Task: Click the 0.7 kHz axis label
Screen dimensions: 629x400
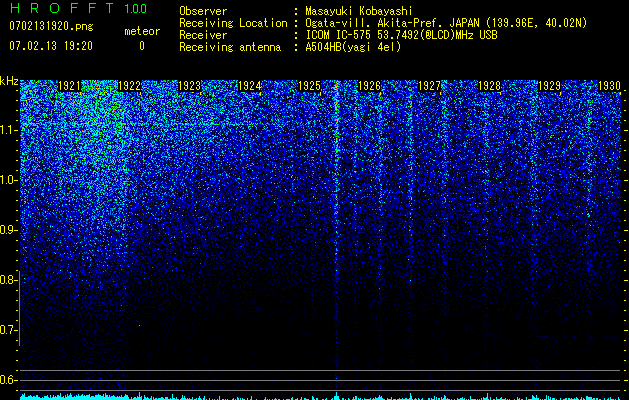Action: coord(8,330)
